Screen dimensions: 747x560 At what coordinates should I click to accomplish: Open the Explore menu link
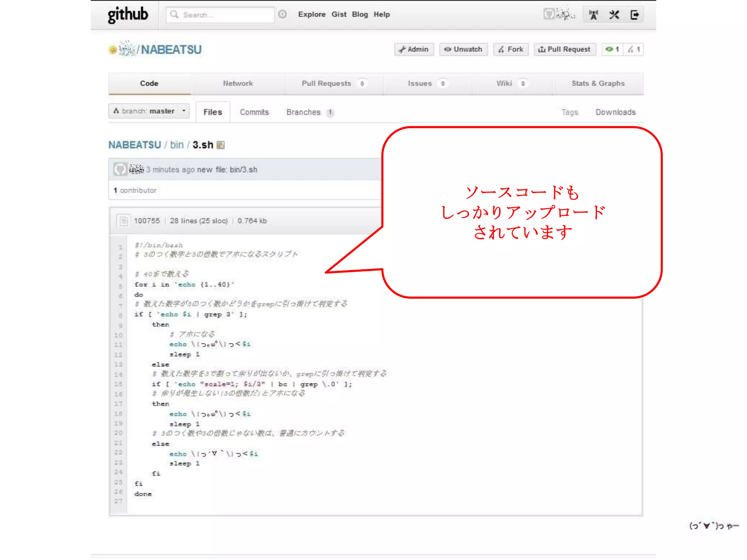click(312, 14)
